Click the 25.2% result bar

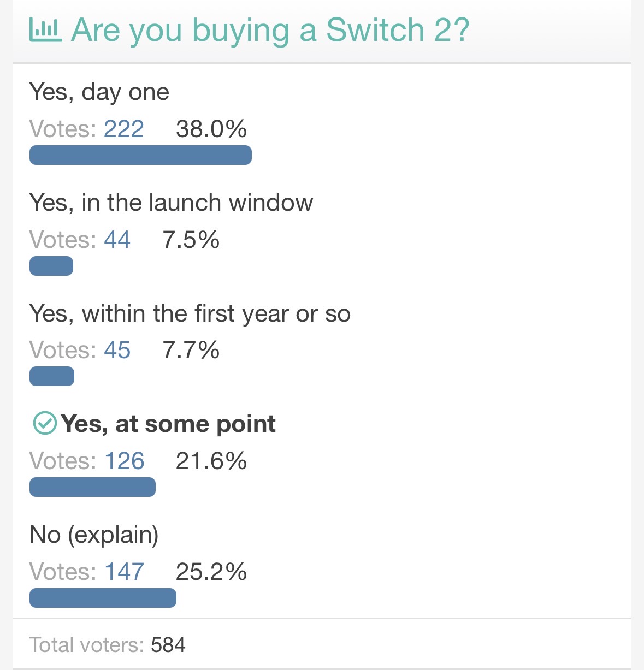[103, 598]
